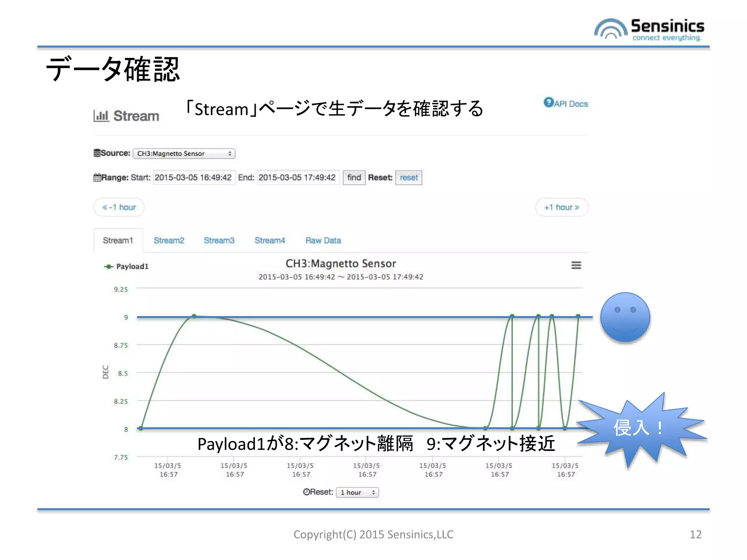
Task: Click the Source database icon
Action: click(x=97, y=153)
